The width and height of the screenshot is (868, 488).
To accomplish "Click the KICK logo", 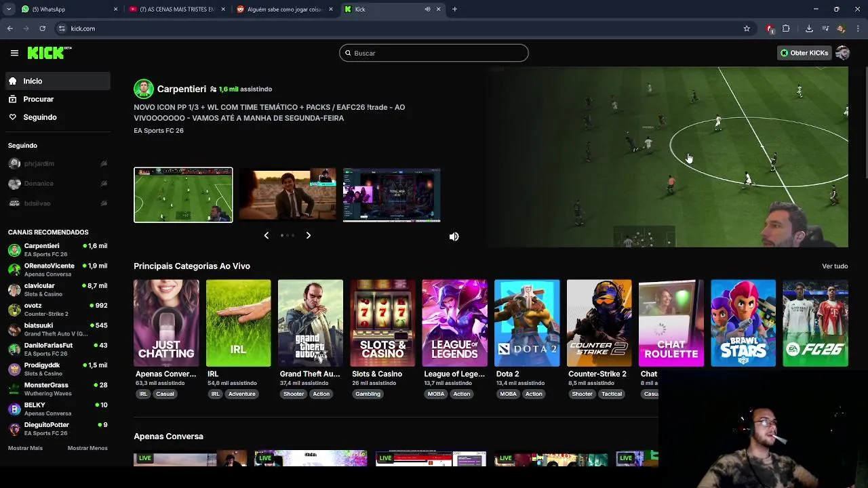I will click(49, 53).
